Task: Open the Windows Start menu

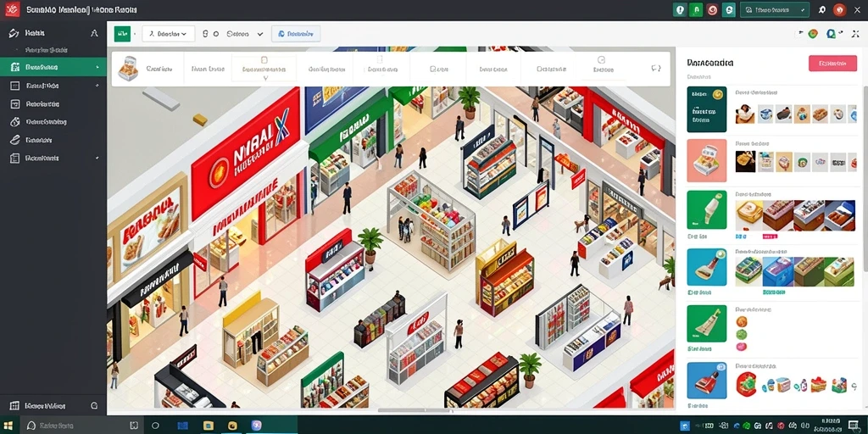Action: [8, 426]
